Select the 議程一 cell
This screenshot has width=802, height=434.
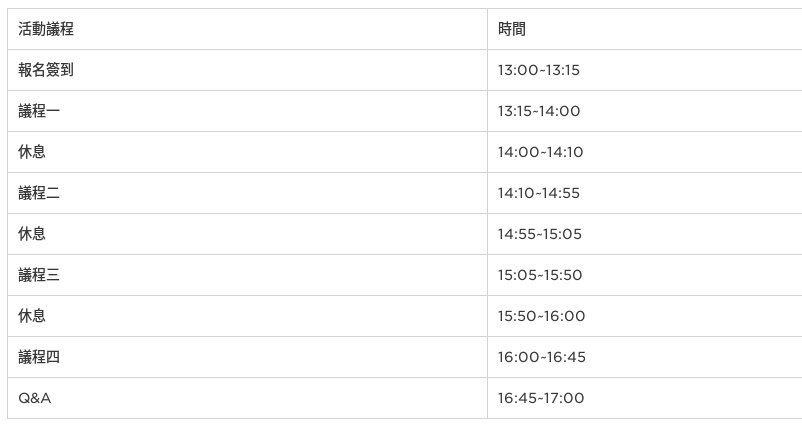click(x=247, y=111)
